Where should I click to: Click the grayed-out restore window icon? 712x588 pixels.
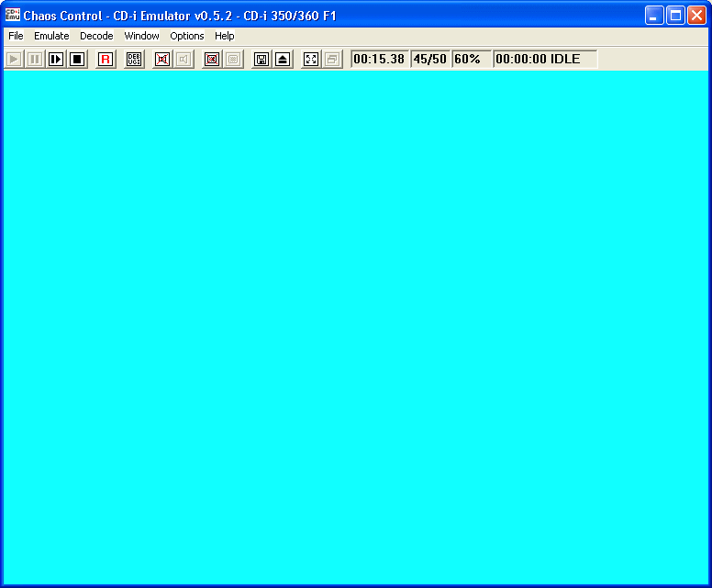[332, 59]
